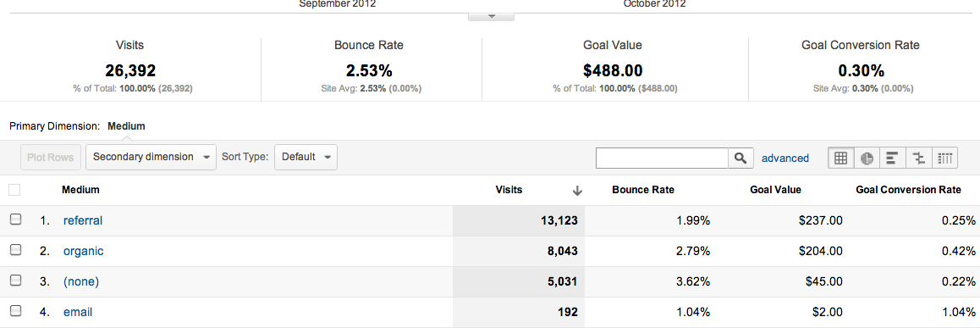Viewport: 980px width, 328px height.
Task: Click into the table search field
Action: [662, 158]
